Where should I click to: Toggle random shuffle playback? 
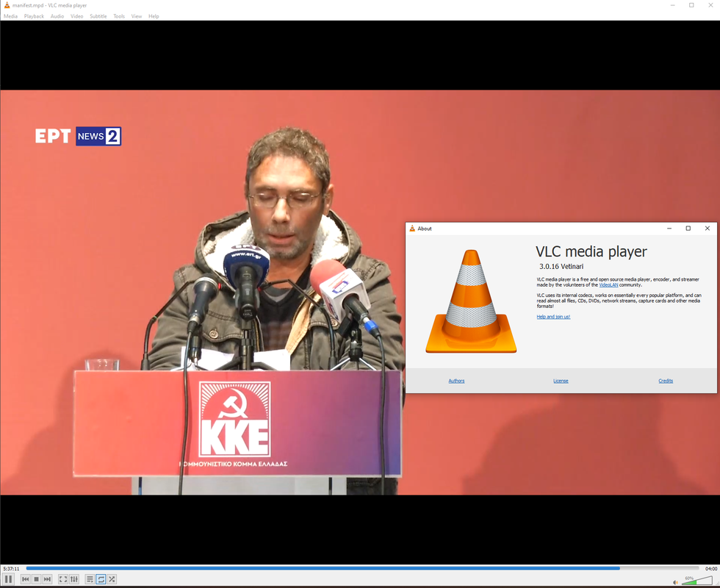pyautogui.click(x=112, y=579)
